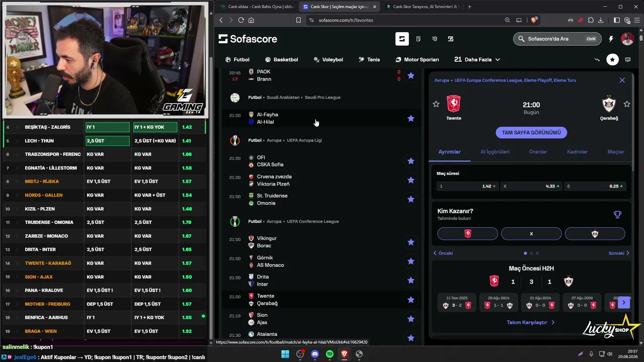The image size is (644, 362).
Task: Open the favorites star in the sports bar
Action: click(x=612, y=59)
